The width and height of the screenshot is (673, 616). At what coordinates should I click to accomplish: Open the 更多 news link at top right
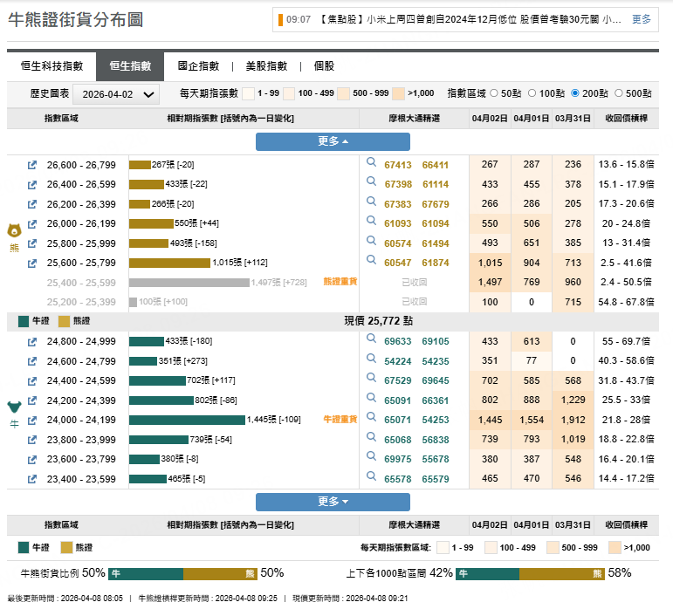click(641, 19)
